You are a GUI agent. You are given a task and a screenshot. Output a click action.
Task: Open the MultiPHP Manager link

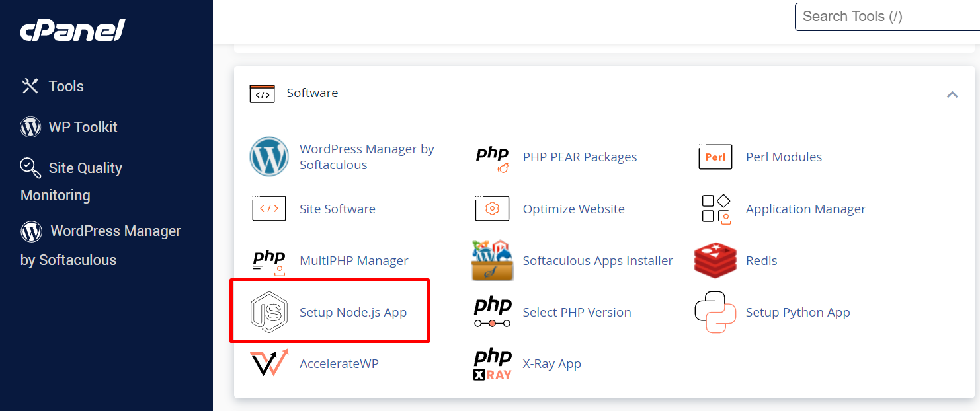click(354, 261)
